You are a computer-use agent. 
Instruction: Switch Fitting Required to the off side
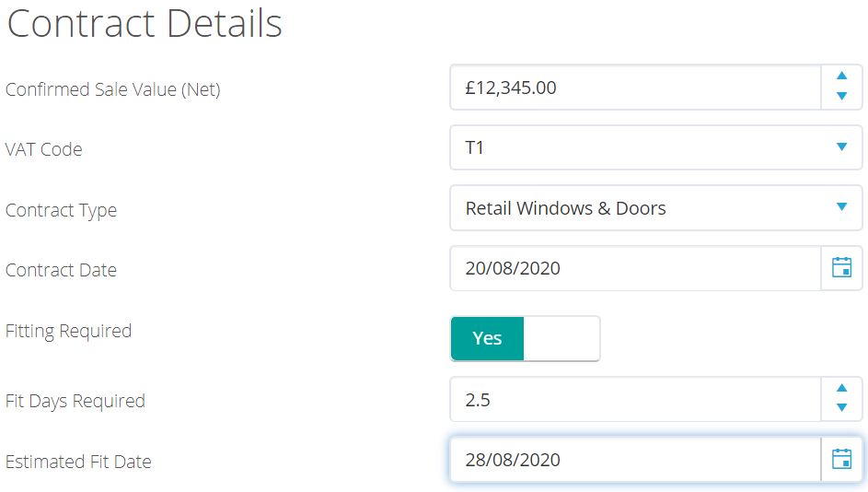pyautogui.click(x=561, y=338)
